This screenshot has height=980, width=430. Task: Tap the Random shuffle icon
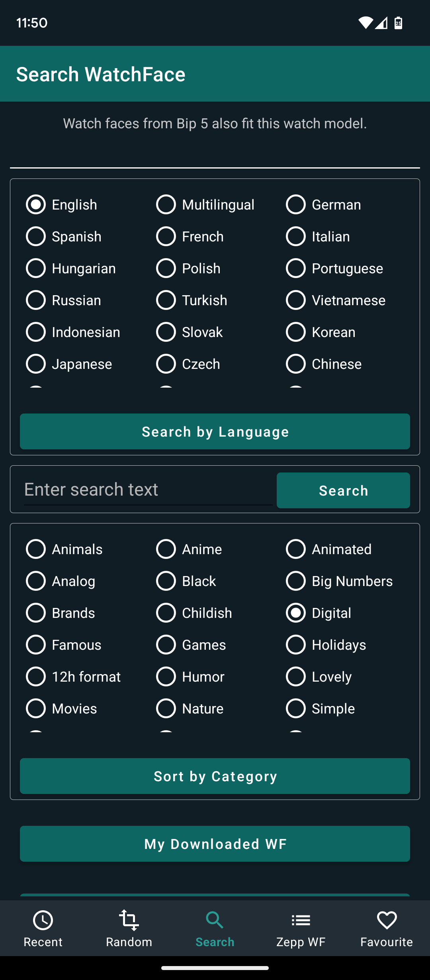pyautogui.click(x=129, y=920)
